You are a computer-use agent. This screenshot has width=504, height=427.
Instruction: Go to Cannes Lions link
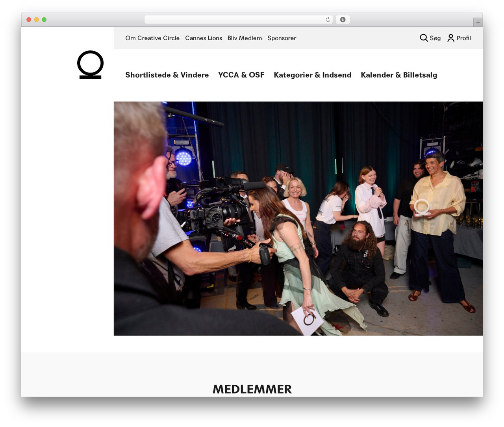[x=204, y=38]
